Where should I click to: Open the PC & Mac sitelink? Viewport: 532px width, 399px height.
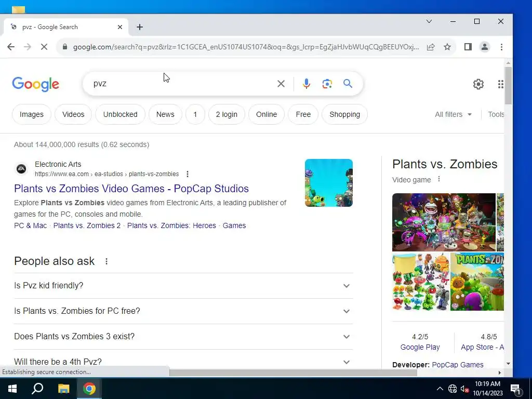(30, 225)
